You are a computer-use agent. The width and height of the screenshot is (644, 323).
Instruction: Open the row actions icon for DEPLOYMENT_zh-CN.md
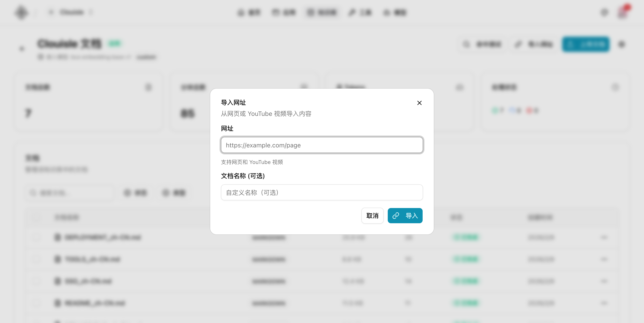tap(604, 238)
